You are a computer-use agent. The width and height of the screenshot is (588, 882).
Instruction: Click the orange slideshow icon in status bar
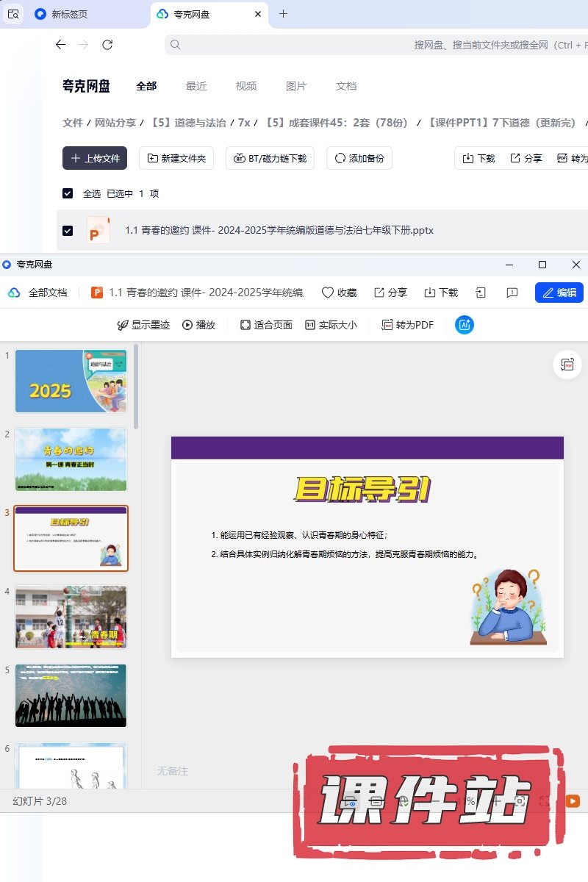[572, 801]
